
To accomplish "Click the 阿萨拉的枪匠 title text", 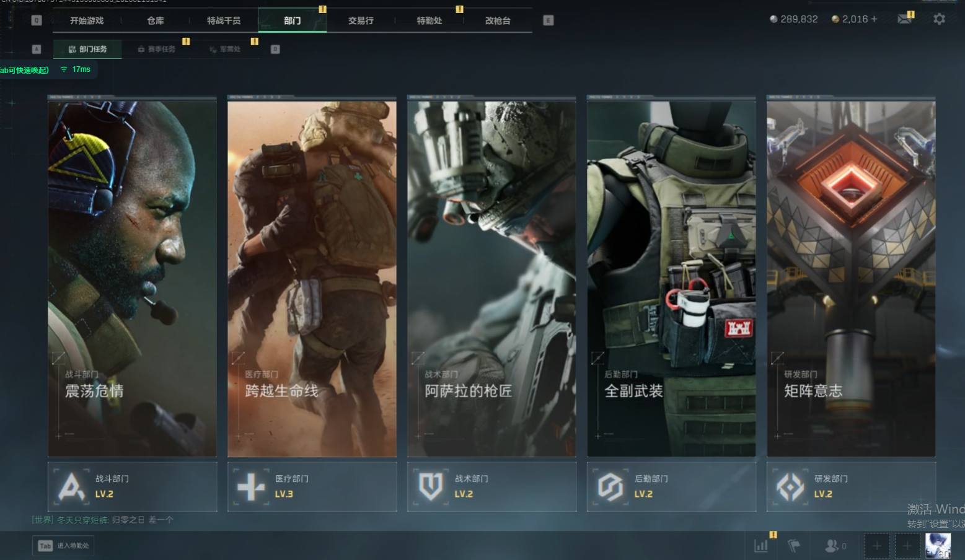I will 469,391.
